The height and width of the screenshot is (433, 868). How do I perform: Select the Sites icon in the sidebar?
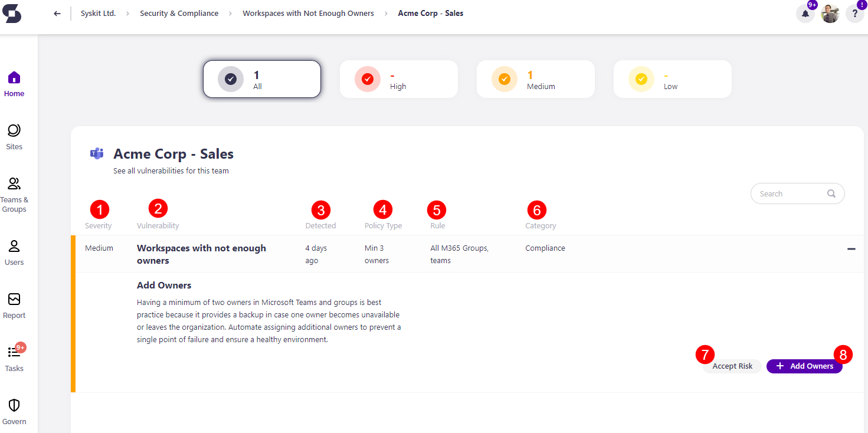14,136
